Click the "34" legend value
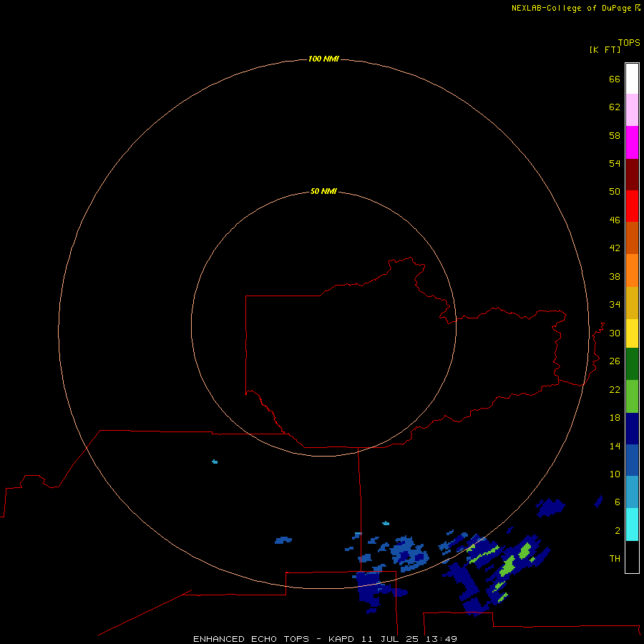The image size is (644, 644). (x=615, y=305)
